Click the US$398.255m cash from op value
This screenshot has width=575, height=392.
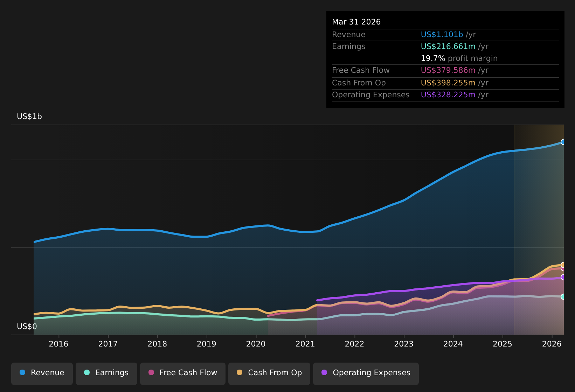[x=448, y=83]
